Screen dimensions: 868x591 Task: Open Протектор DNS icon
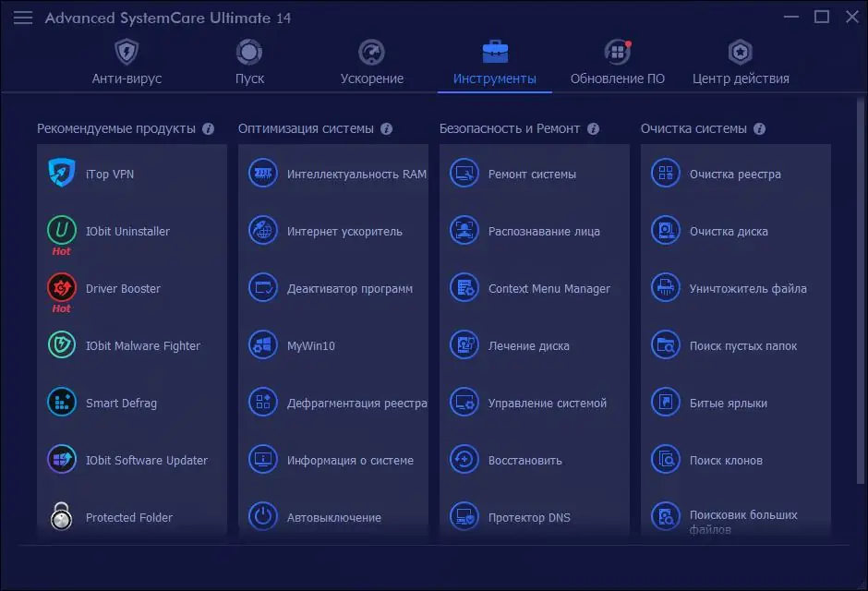(464, 516)
